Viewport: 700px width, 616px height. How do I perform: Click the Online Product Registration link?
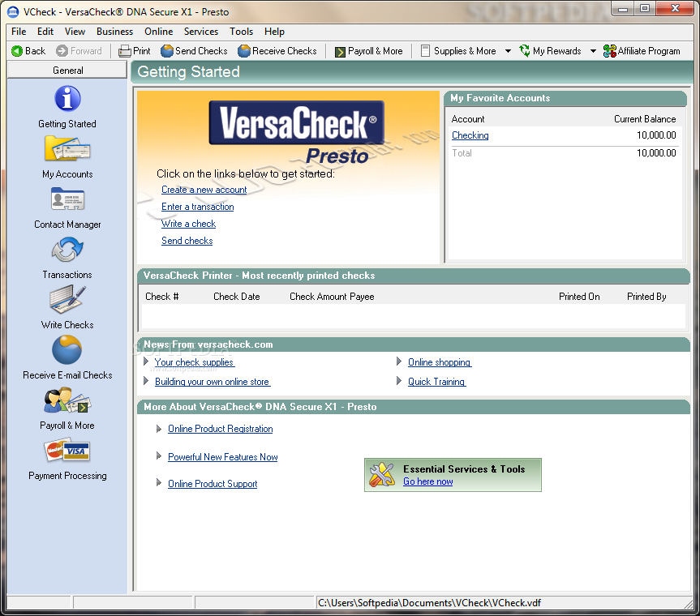click(x=220, y=429)
